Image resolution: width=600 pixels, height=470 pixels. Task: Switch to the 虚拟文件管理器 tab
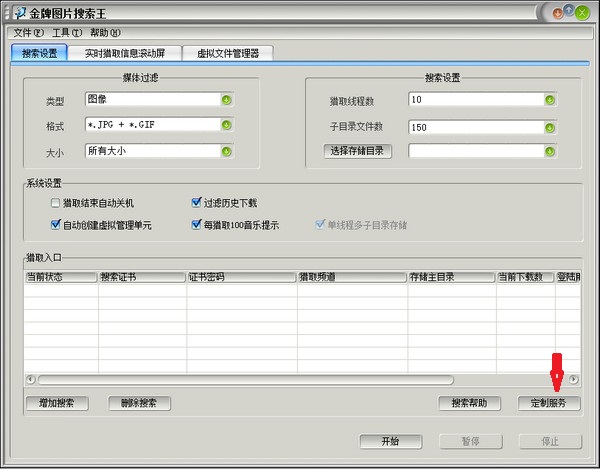tap(228, 53)
